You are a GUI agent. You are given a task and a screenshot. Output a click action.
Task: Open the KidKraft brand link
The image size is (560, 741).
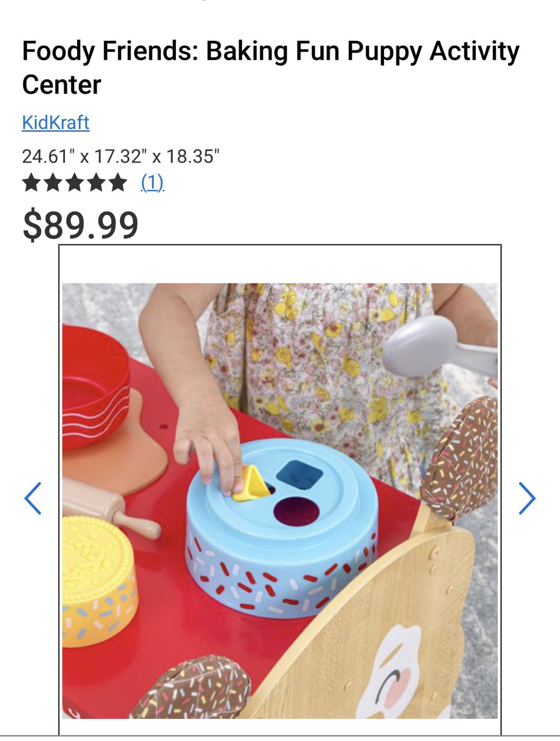[x=56, y=122]
